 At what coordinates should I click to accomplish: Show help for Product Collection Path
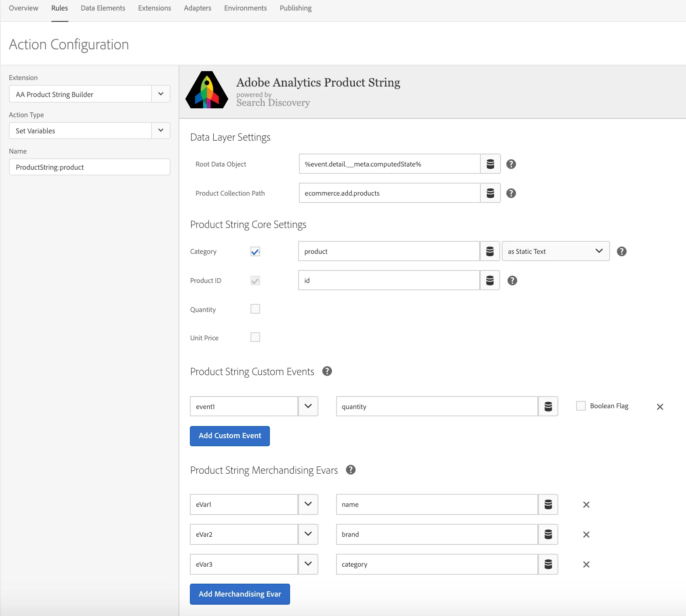coord(511,193)
